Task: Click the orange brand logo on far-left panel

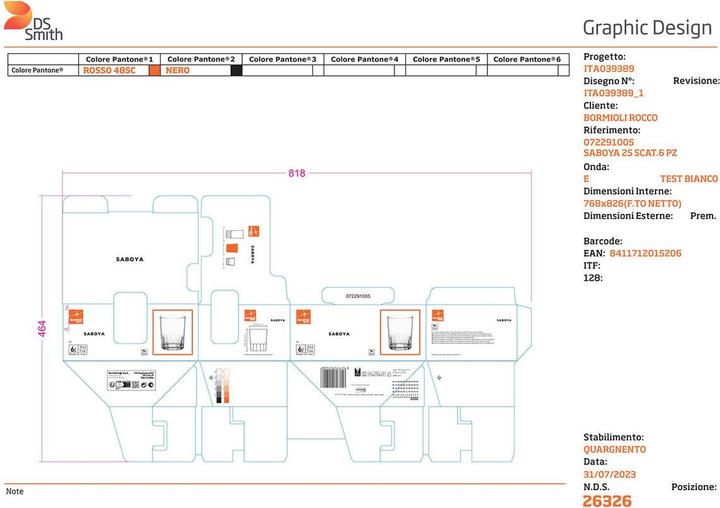Action: click(x=76, y=317)
